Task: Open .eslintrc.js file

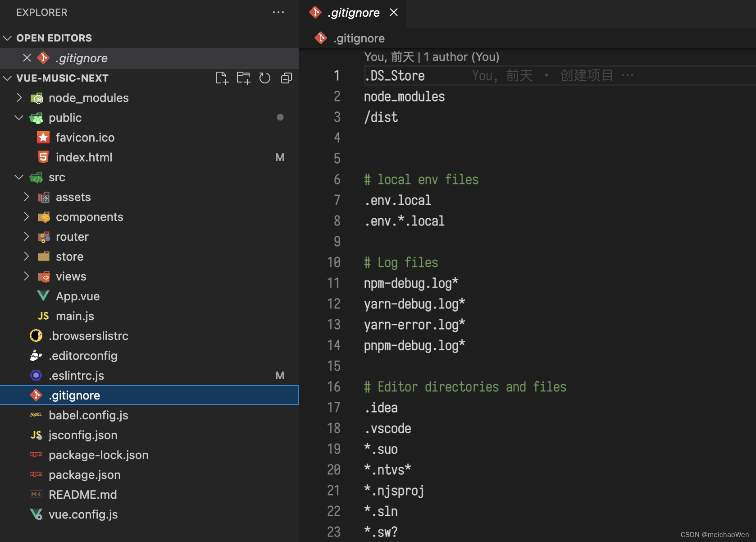Action: (x=150, y=375)
